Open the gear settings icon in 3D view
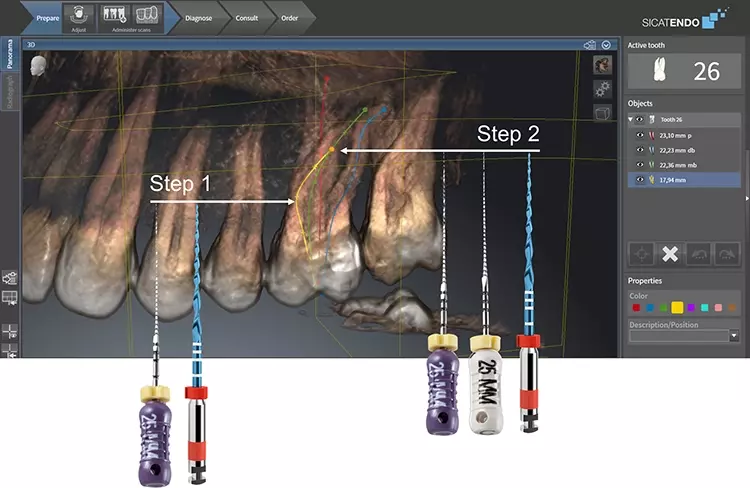The image size is (750, 488). click(x=602, y=88)
